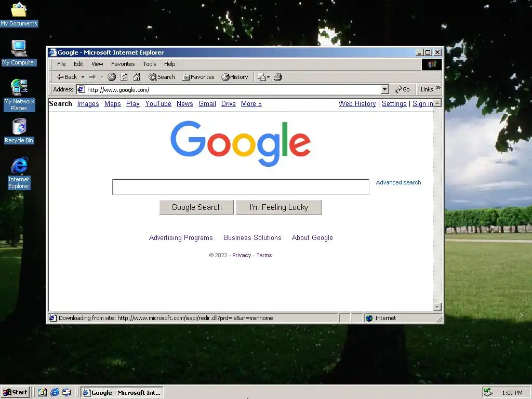
Task: Expand the Forward button history dropdown
Action: tap(102, 77)
